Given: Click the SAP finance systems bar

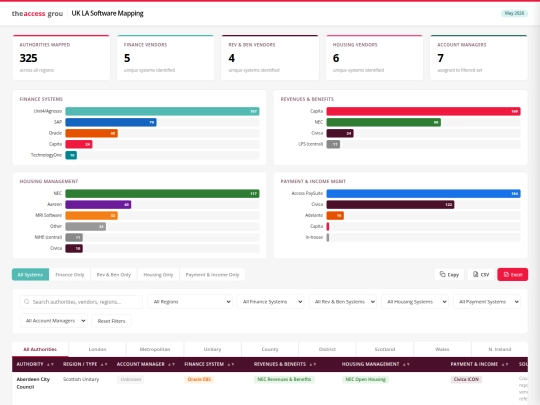Looking at the screenshot, I should click(111, 122).
